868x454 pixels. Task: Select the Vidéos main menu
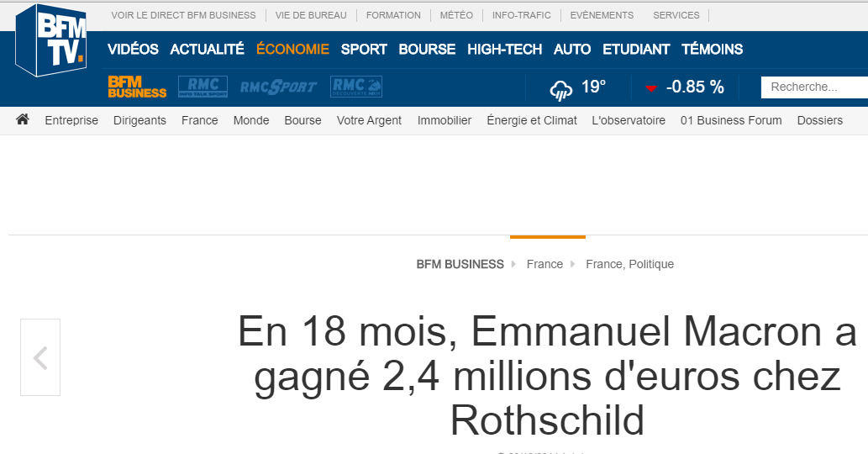(133, 50)
